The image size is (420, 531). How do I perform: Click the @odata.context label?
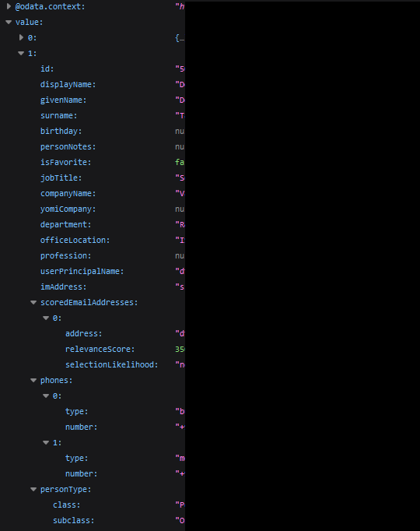point(51,6)
